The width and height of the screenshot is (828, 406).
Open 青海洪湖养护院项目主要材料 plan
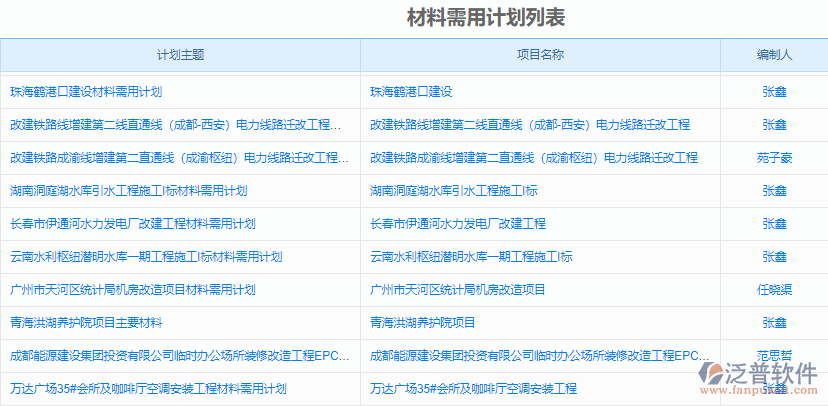86,323
